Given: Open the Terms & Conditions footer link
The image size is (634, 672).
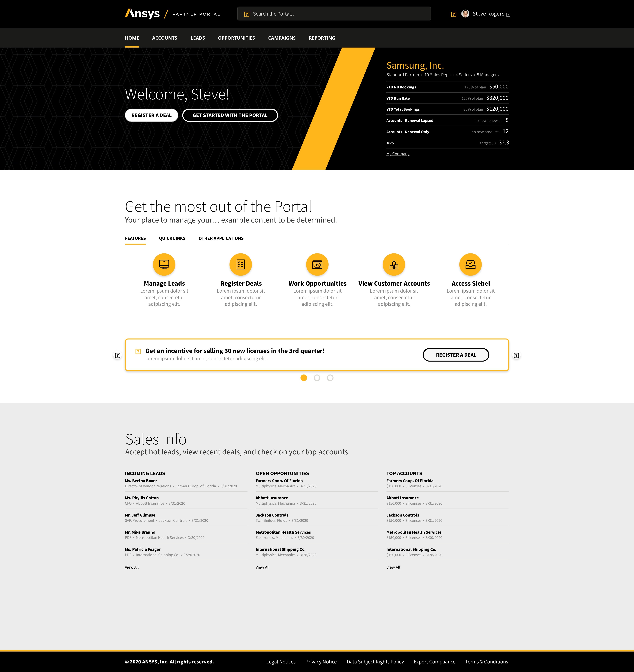Looking at the screenshot, I should [x=486, y=662].
